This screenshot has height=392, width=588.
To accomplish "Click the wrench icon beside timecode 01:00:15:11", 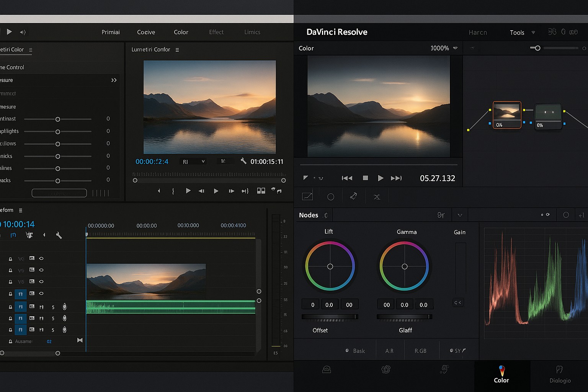I will (243, 161).
